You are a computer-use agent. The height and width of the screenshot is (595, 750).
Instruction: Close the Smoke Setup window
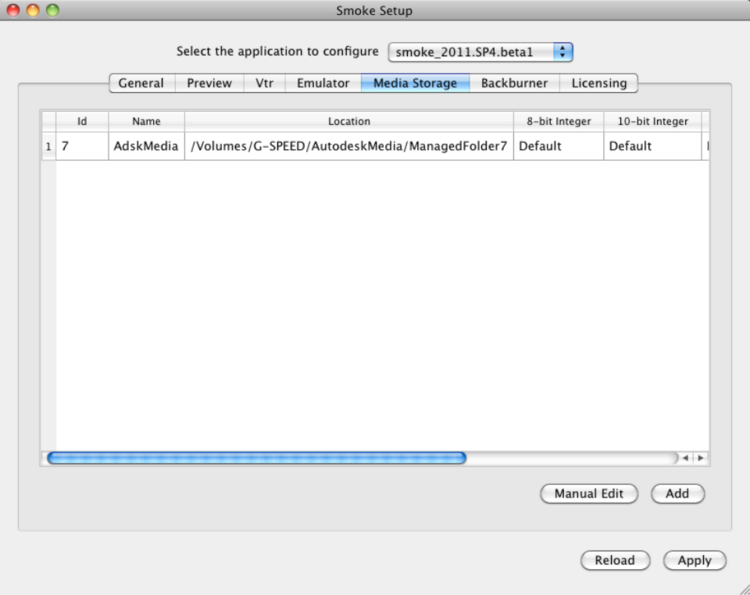tap(13, 10)
